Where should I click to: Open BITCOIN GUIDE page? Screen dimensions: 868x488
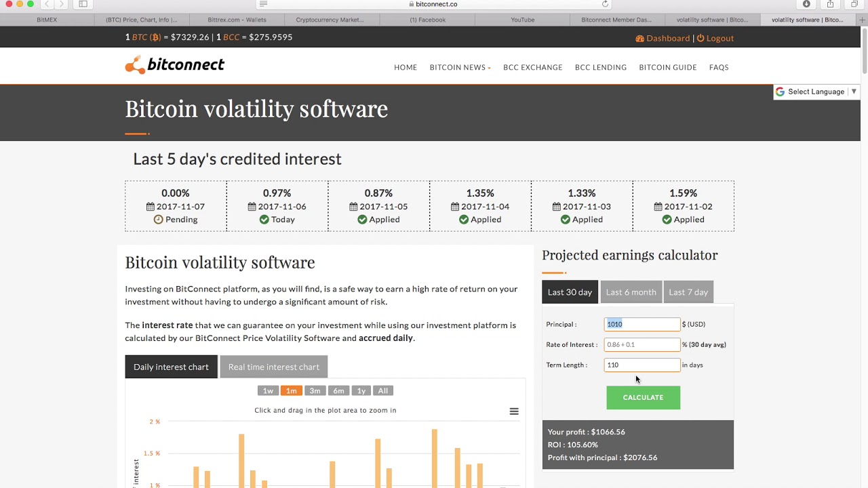pyautogui.click(x=668, y=67)
